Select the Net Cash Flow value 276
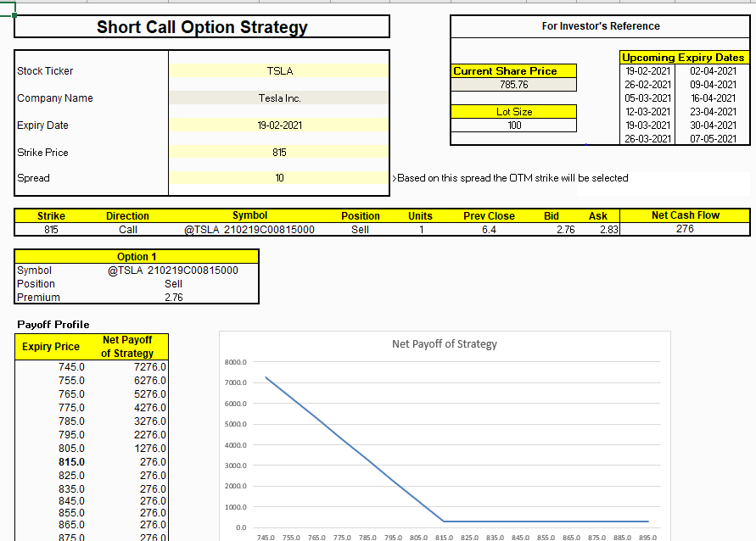The height and width of the screenshot is (541, 756). [685, 229]
